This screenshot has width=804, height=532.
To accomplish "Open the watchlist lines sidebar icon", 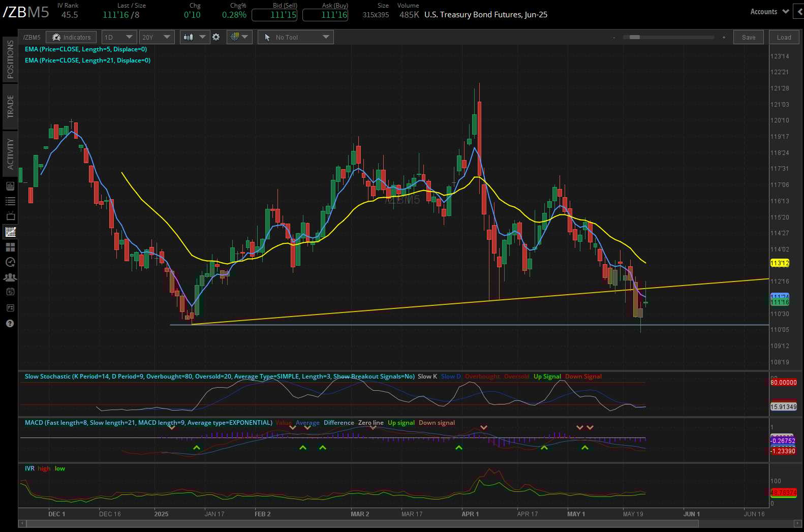I will [x=10, y=201].
